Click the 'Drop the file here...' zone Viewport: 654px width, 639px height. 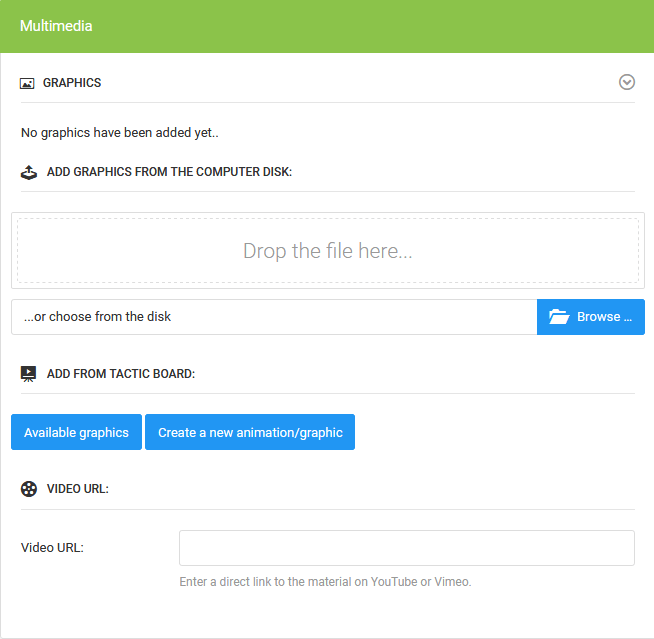pos(327,251)
